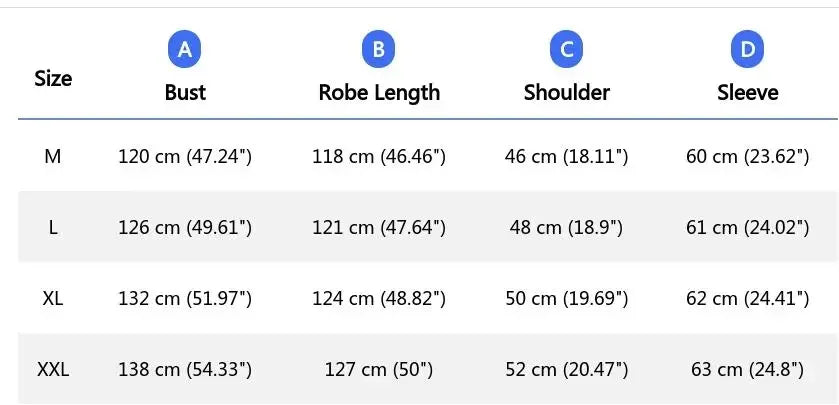Viewport: 839px width, 405px height.
Task: Click the 138 cm bust cell
Action: tap(185, 369)
